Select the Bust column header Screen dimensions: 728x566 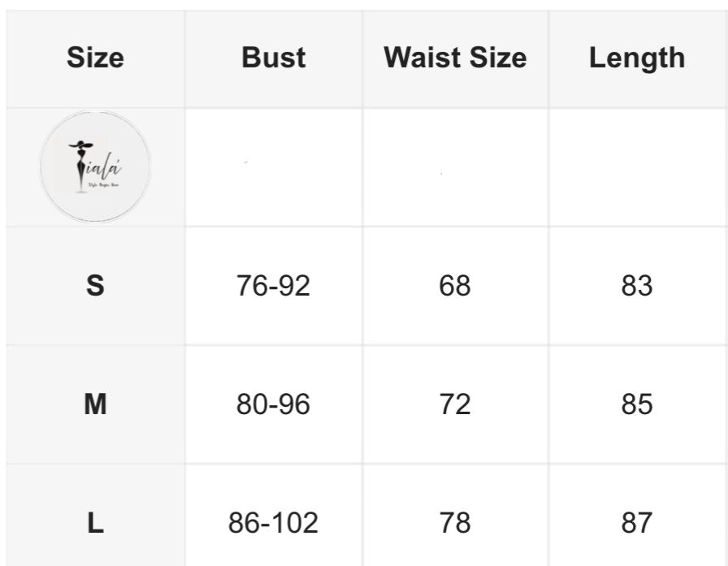(274, 58)
